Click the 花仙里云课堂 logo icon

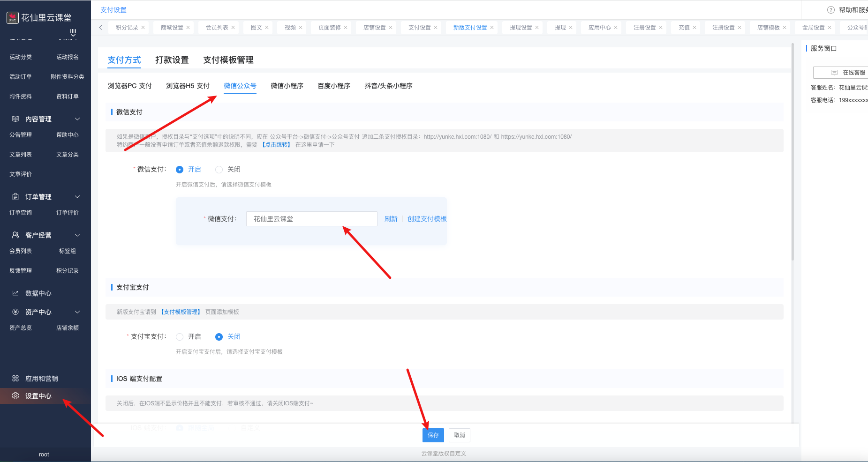pos(13,18)
